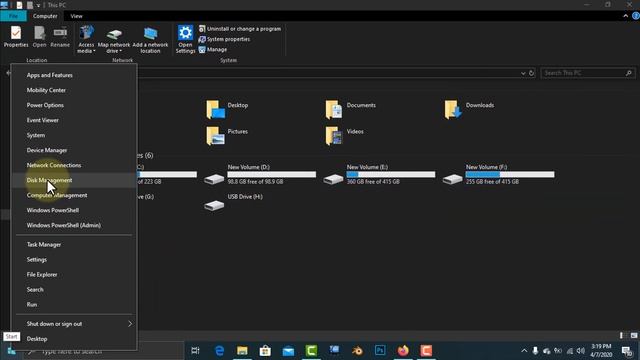Switch to the View ribbon tab

[x=76, y=16]
